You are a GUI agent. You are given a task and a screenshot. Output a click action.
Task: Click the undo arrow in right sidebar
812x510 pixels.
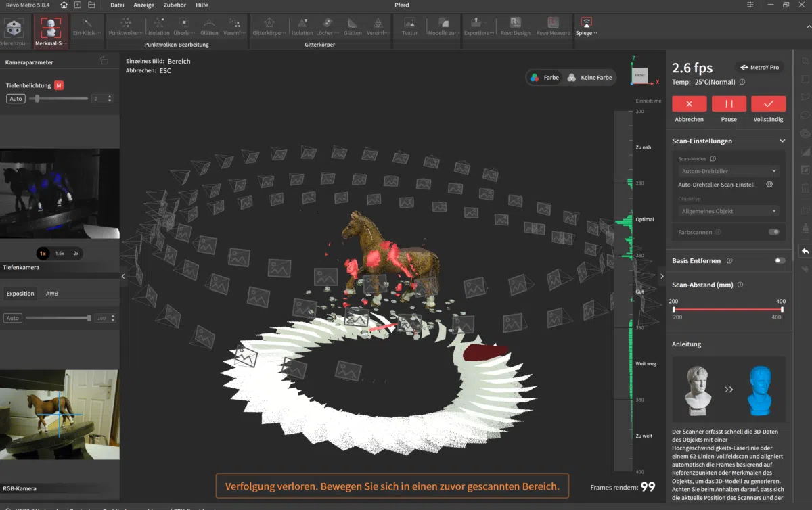point(805,251)
